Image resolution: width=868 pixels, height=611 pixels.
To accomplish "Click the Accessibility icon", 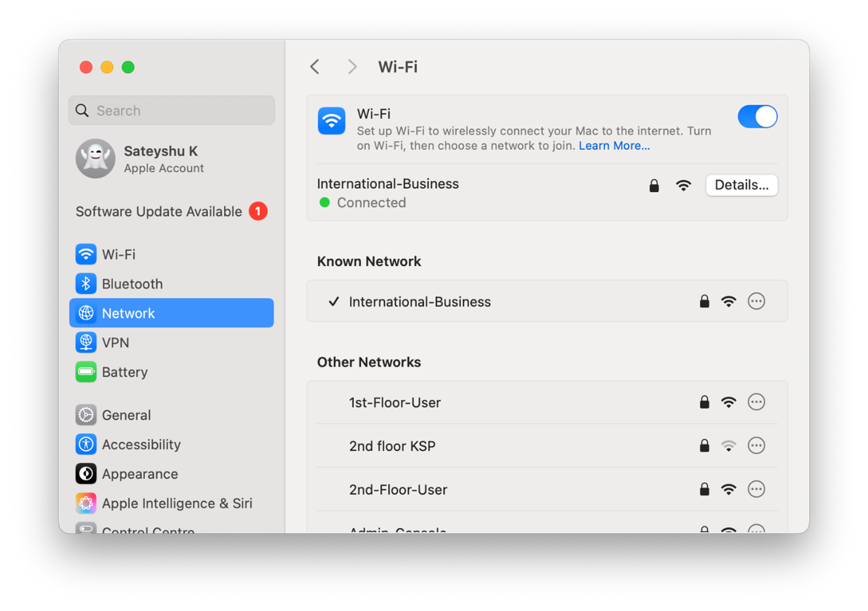I will coord(86,445).
